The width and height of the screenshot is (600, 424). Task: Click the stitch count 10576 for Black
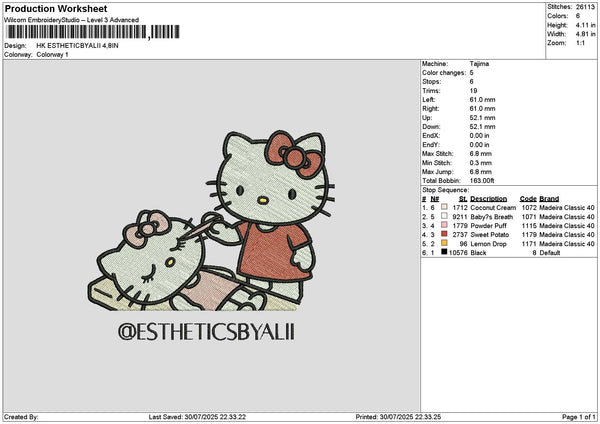tap(458, 253)
